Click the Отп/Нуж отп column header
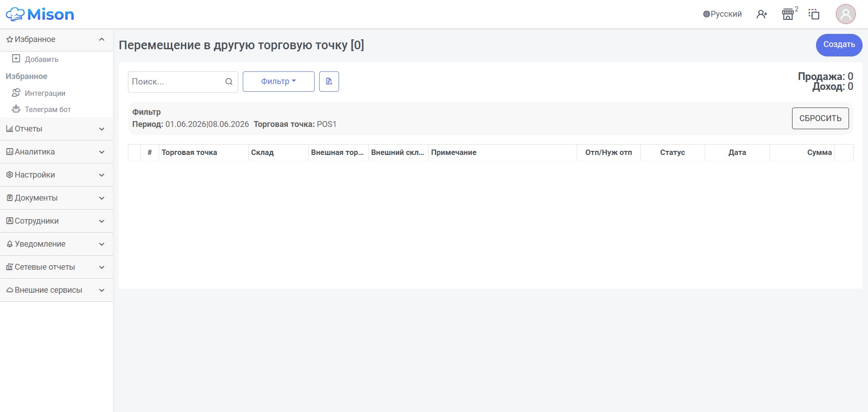Viewport: 868px width, 412px height. (x=609, y=153)
